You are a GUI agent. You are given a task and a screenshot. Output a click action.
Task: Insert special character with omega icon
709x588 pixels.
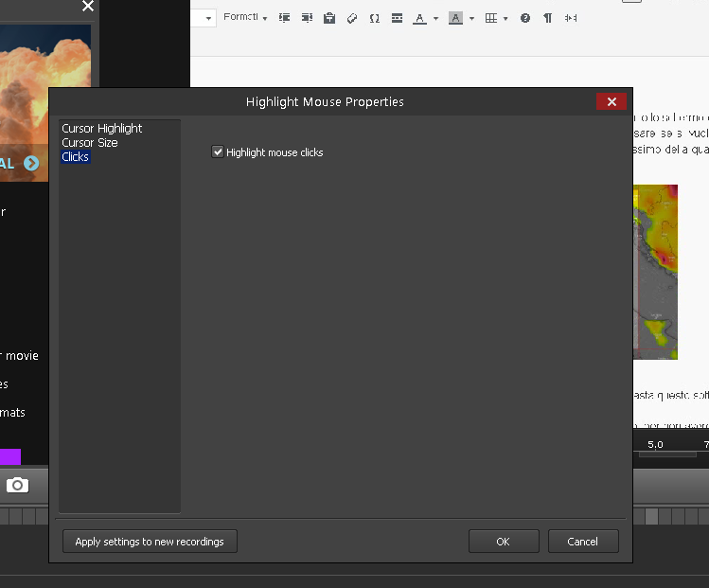(x=375, y=18)
